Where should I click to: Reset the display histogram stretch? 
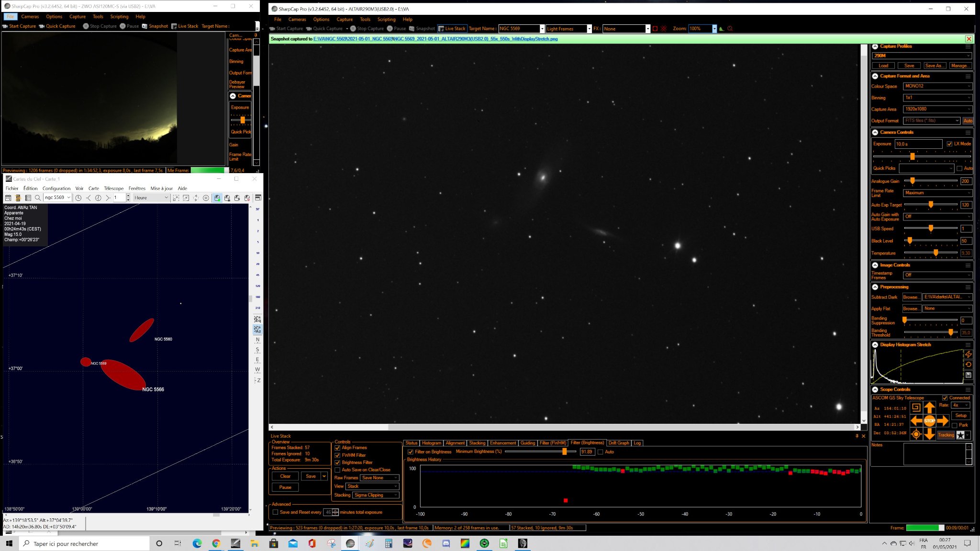968,364
